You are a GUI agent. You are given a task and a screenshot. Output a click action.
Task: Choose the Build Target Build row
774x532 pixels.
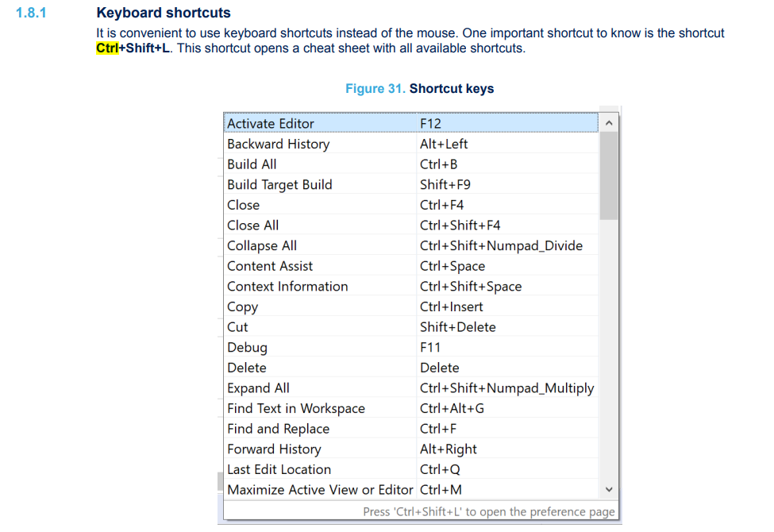[x=279, y=185]
